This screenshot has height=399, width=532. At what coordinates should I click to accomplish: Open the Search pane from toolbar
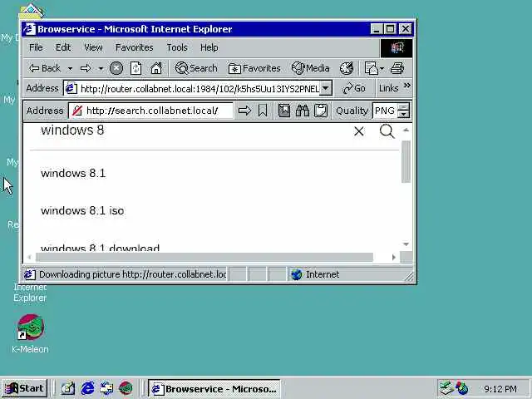(196, 68)
